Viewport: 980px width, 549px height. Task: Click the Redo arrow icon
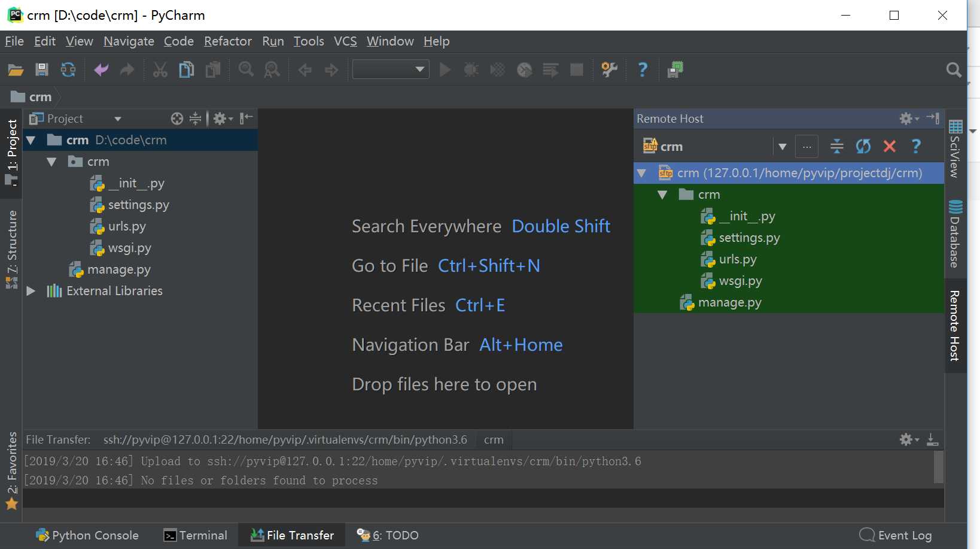click(x=127, y=70)
